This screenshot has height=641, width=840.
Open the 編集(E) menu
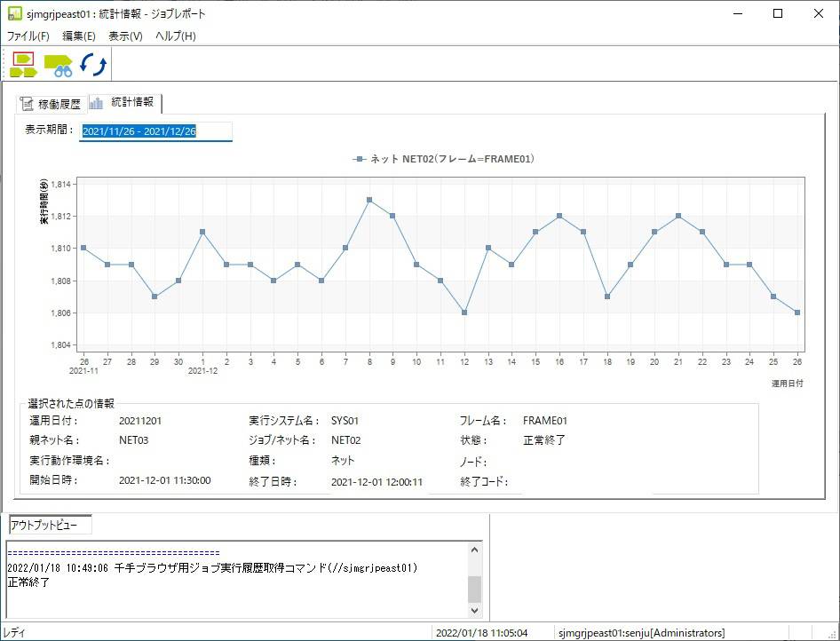tap(79, 36)
